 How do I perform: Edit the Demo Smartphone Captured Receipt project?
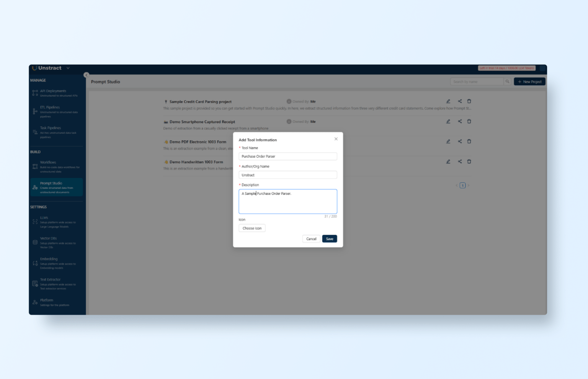(x=448, y=121)
